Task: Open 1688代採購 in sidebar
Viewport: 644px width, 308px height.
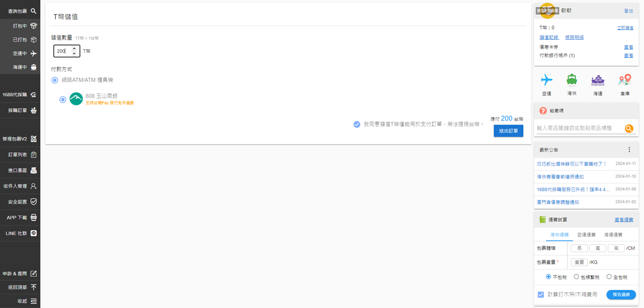Action: (20, 94)
